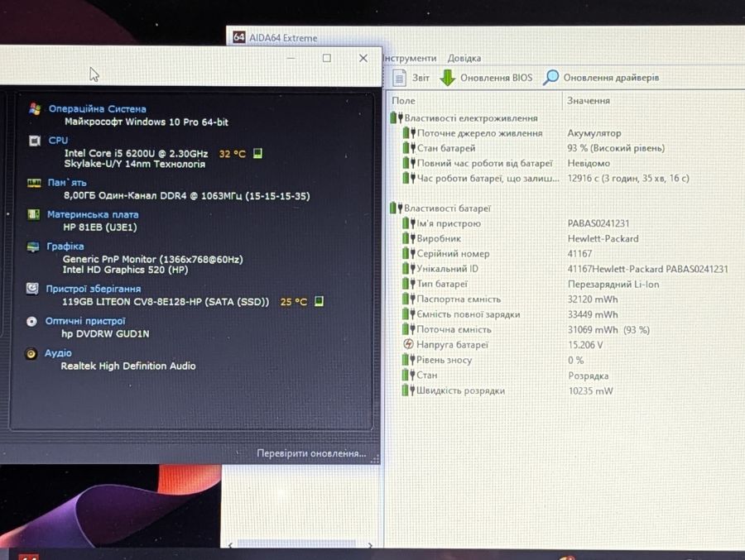Click the voltage icon beside Напруга батареї

[x=408, y=344]
